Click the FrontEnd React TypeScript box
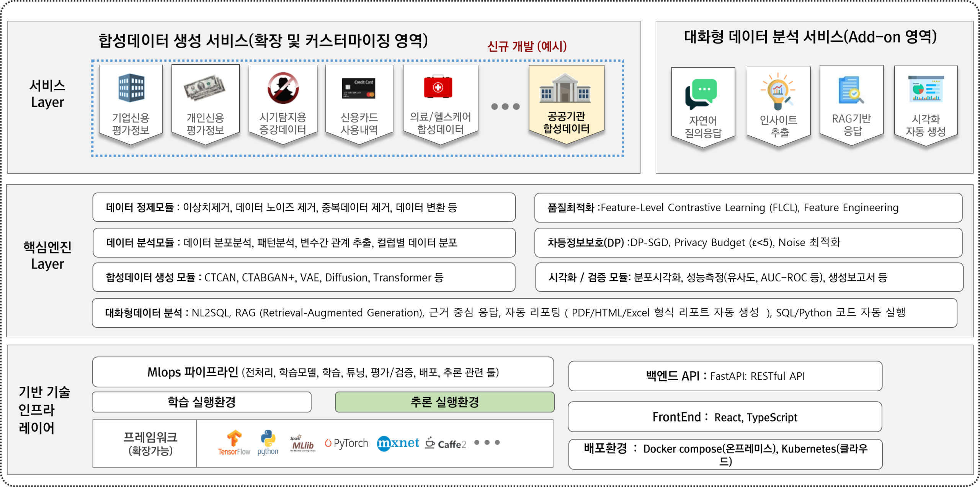980x487 pixels. click(725, 417)
